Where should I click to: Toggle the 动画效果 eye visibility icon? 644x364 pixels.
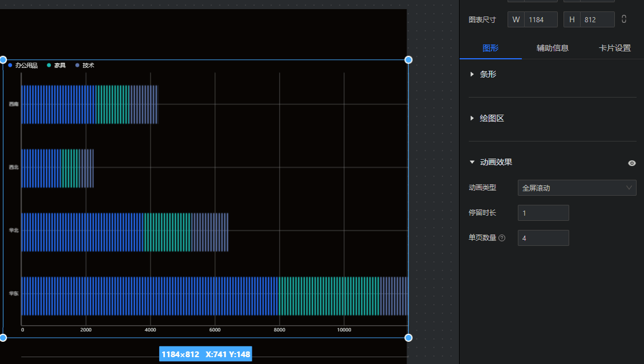click(x=631, y=163)
